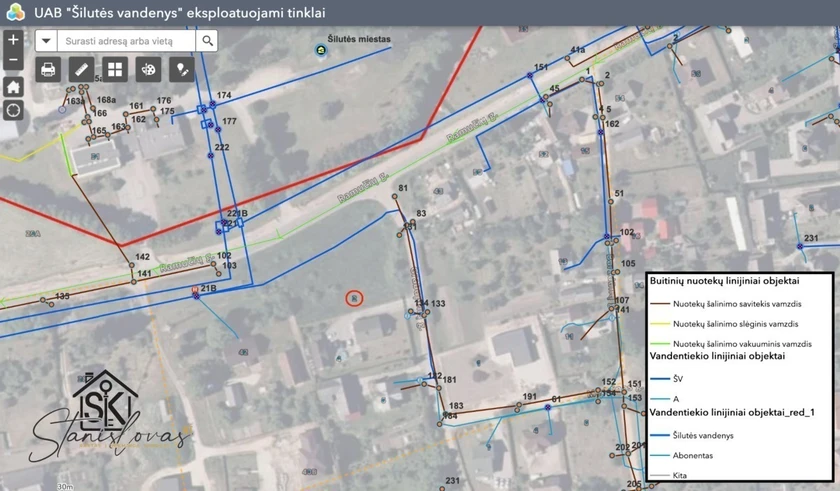Zoom in on the map
The height and width of the screenshot is (491, 840).
tap(13, 40)
